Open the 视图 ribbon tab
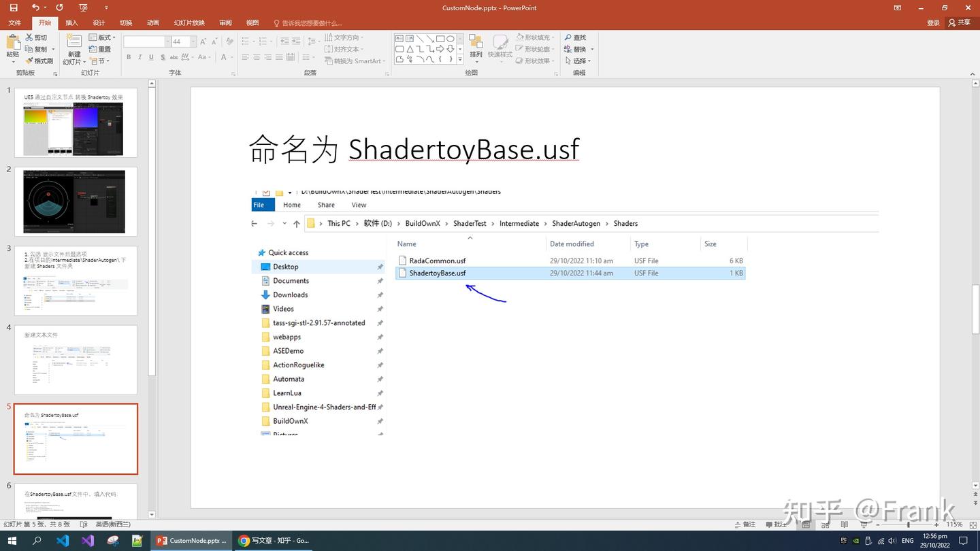The width and height of the screenshot is (980, 551). click(x=252, y=22)
